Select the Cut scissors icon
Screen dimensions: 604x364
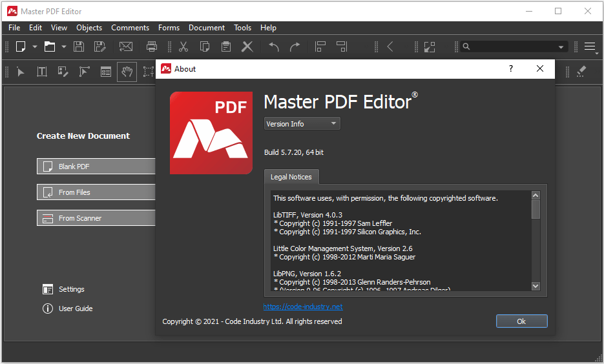point(183,46)
